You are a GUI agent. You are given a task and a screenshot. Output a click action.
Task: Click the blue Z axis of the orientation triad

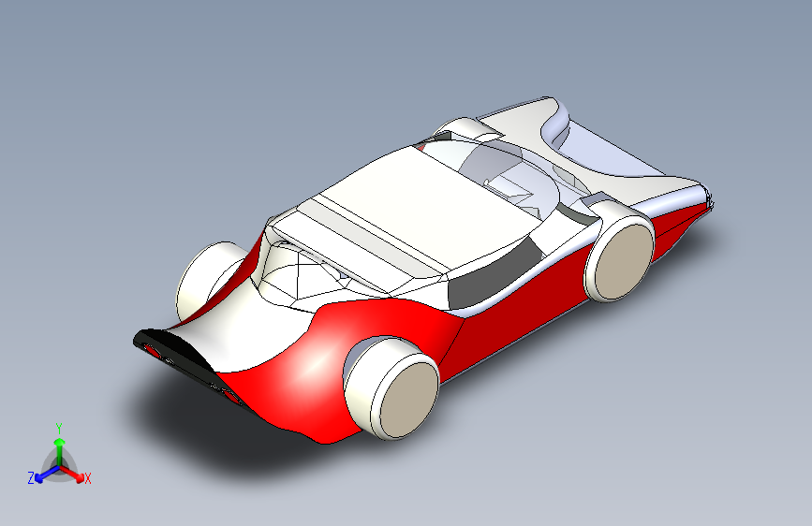47,474
